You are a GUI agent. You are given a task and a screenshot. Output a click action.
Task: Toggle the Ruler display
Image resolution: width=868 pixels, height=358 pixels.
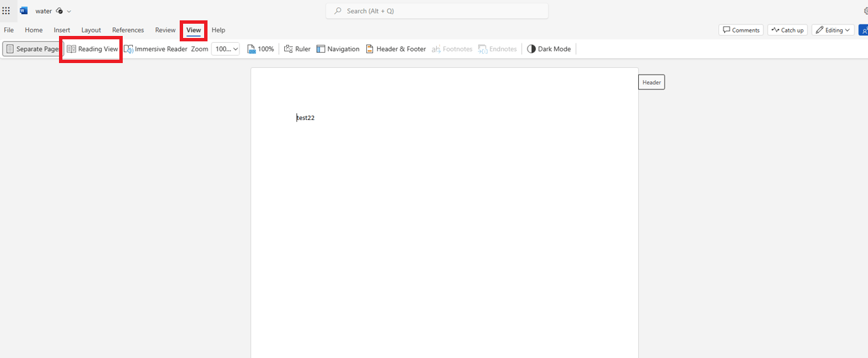(297, 49)
